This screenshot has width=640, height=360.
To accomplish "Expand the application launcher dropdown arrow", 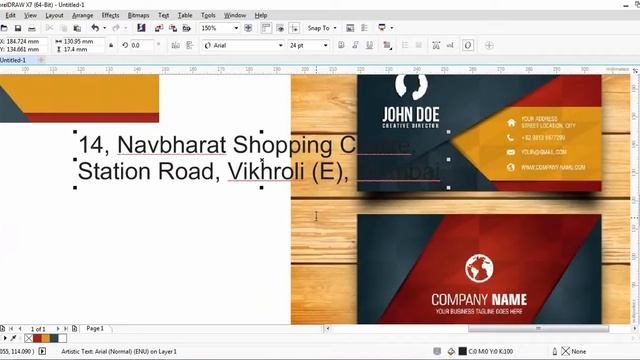I will [x=392, y=28].
